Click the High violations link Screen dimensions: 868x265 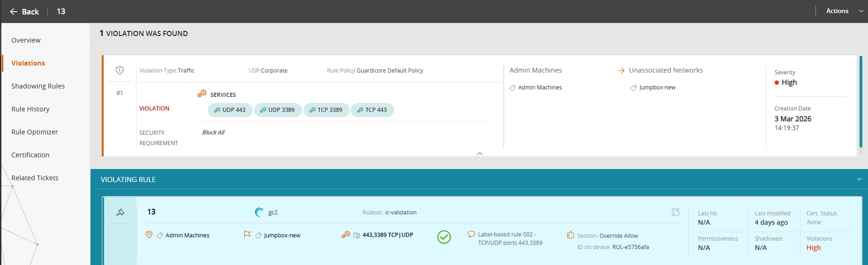click(814, 248)
